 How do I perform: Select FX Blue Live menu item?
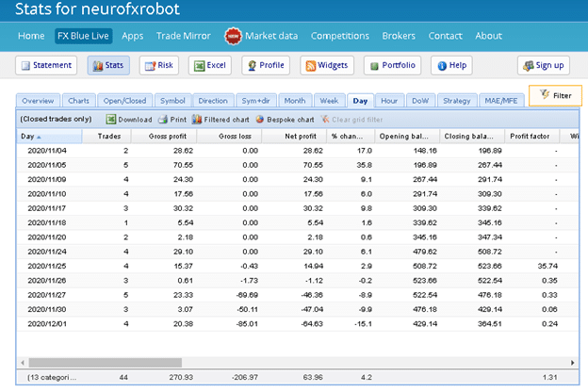(x=83, y=36)
